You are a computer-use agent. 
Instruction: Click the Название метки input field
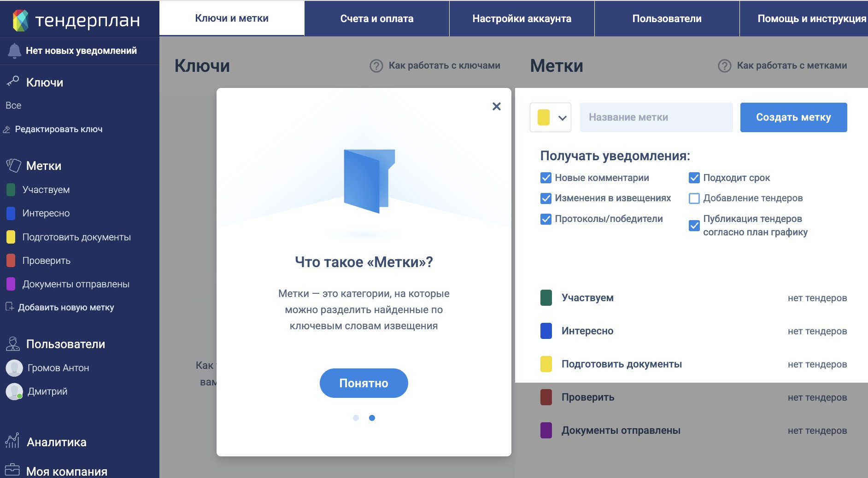pyautogui.click(x=656, y=117)
